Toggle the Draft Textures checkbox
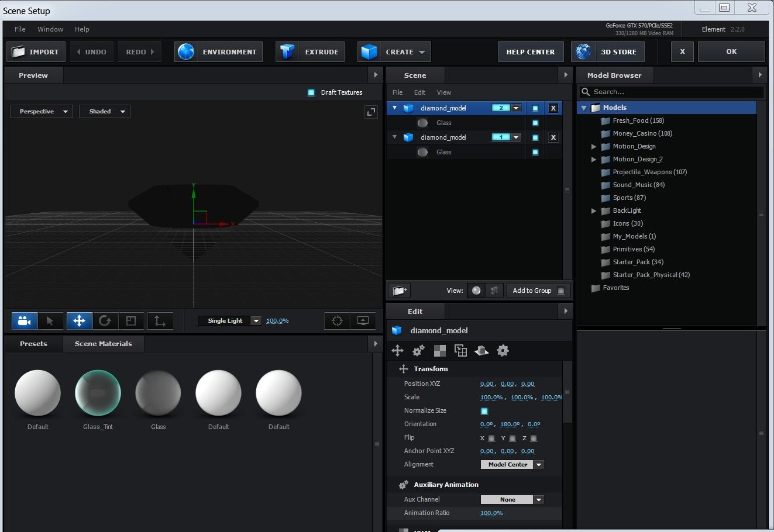This screenshot has width=774, height=532. coord(311,92)
